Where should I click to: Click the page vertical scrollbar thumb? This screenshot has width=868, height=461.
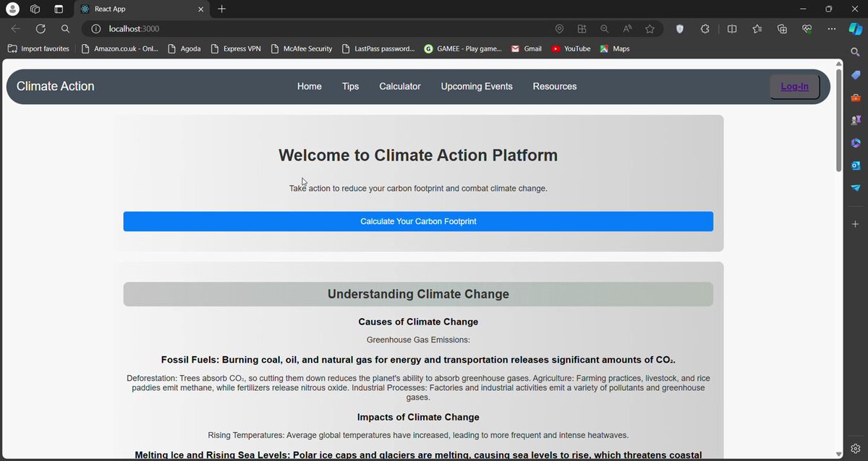click(839, 120)
